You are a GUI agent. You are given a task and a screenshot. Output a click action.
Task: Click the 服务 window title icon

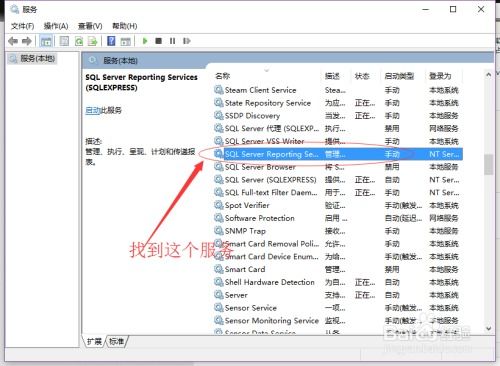[14, 9]
